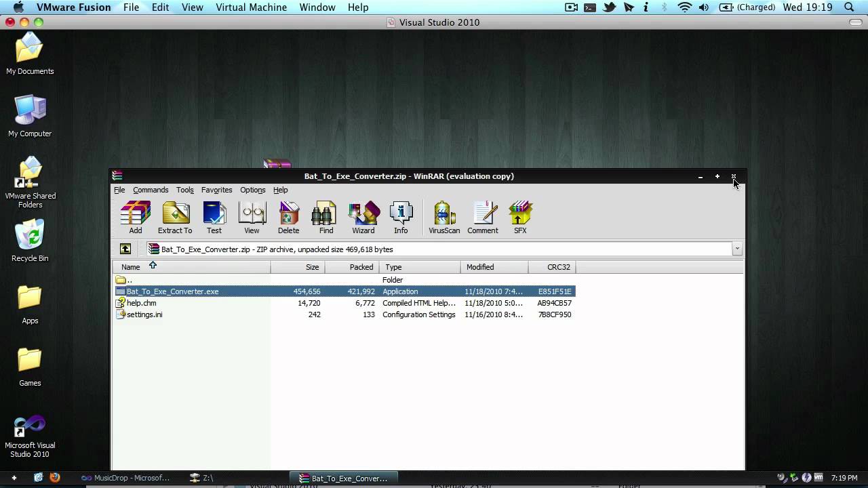868x488 pixels.
Task: Click the volume speaker menu bar icon
Action: tap(704, 7)
